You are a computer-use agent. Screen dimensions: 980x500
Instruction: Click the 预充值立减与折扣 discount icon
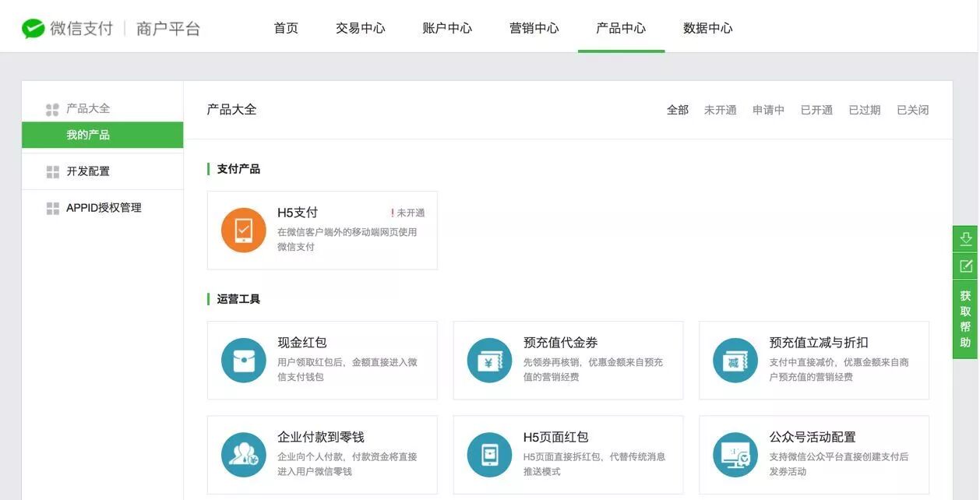(x=735, y=360)
